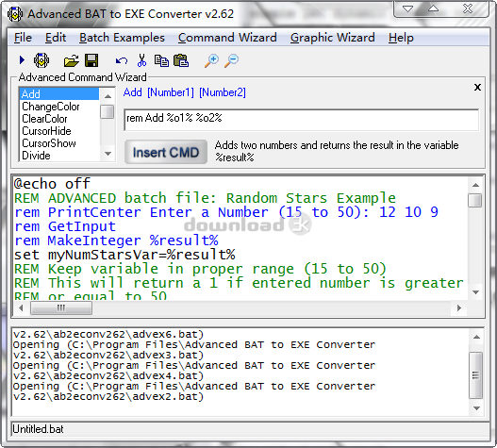Click command list scroll up arrow
Screen dimensions: 497x448
coord(108,96)
